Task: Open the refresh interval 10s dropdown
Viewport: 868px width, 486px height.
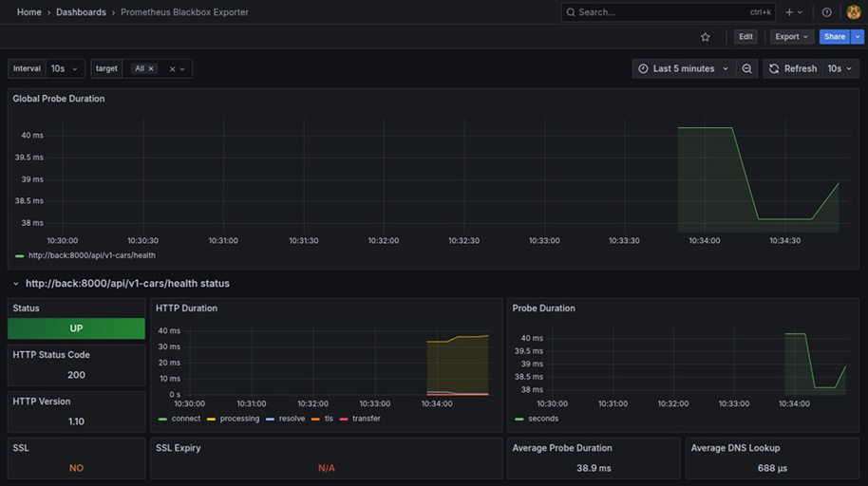Action: click(x=840, y=68)
